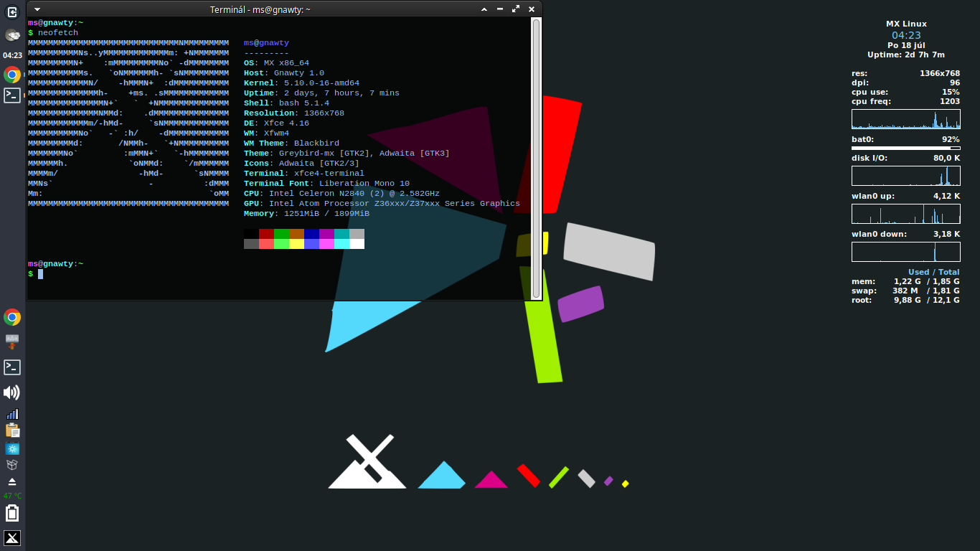Minimize the terminal window
Image resolution: width=980 pixels, height=551 pixels.
(x=499, y=9)
